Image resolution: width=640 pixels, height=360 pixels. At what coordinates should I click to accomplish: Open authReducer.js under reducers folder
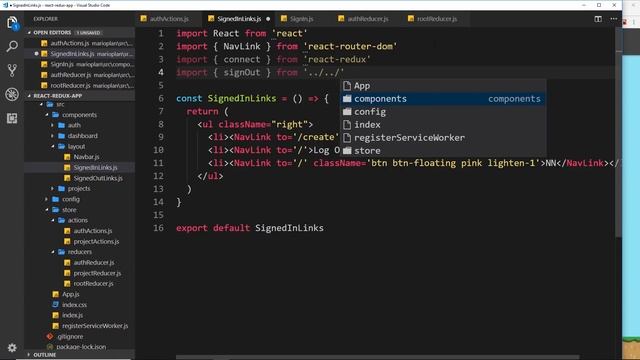[80, 262]
